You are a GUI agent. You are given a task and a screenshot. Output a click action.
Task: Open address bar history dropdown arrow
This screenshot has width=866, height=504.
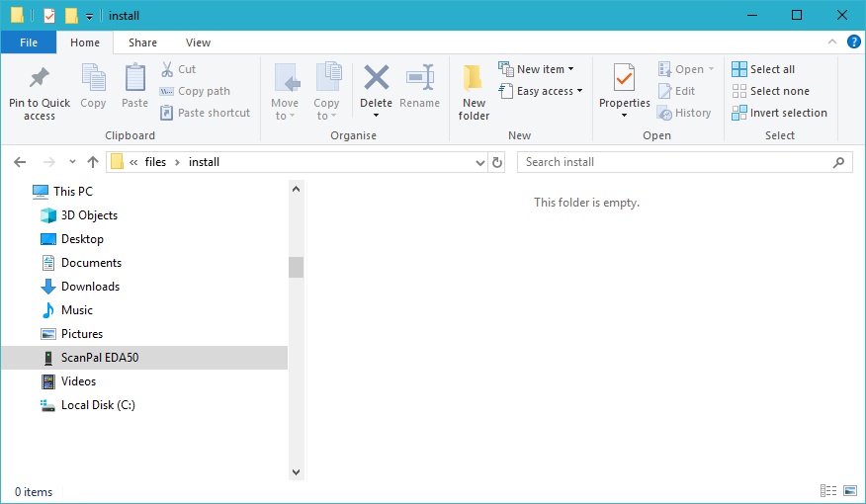point(479,162)
